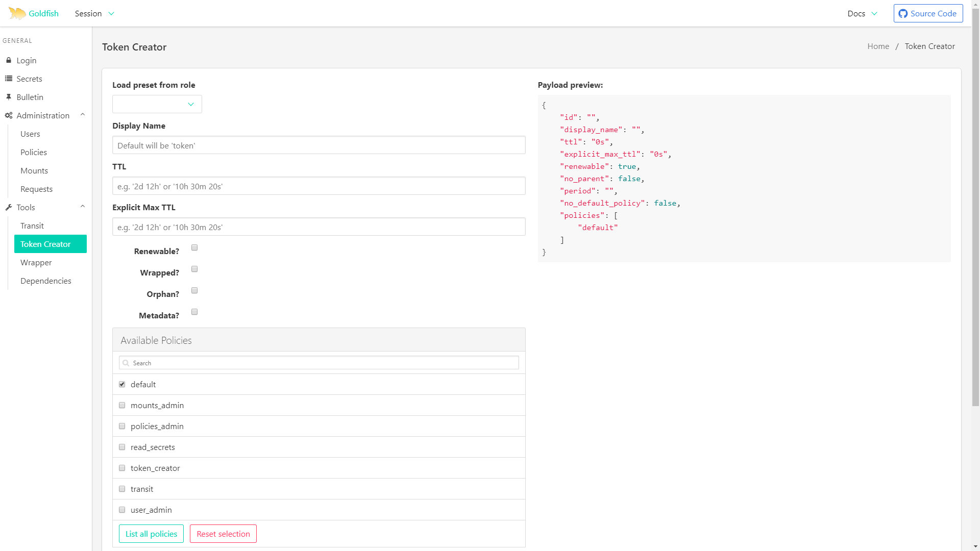Collapse the Administration section chevron
This screenshot has width=980, height=551.
[x=83, y=115]
